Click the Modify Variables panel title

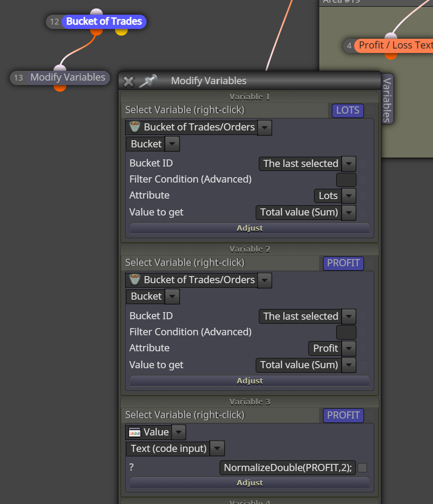tap(209, 81)
